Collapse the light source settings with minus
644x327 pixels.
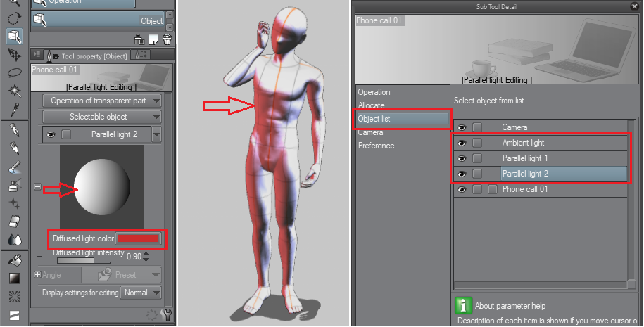coord(37,186)
